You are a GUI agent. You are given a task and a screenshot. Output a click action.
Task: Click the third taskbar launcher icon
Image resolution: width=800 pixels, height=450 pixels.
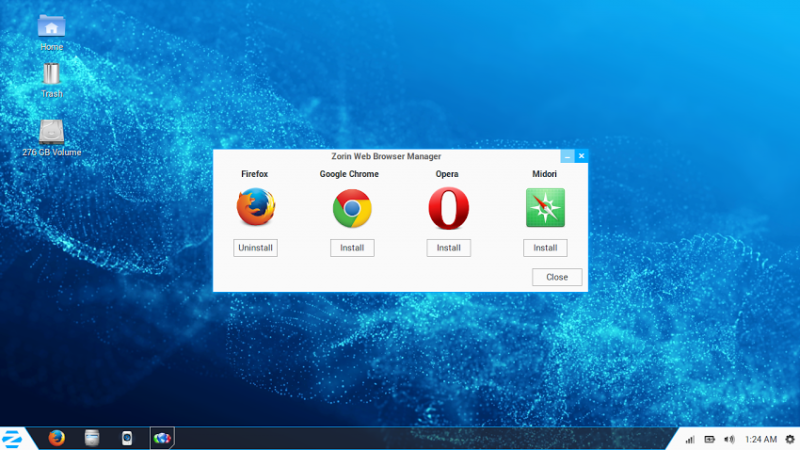[127, 438]
